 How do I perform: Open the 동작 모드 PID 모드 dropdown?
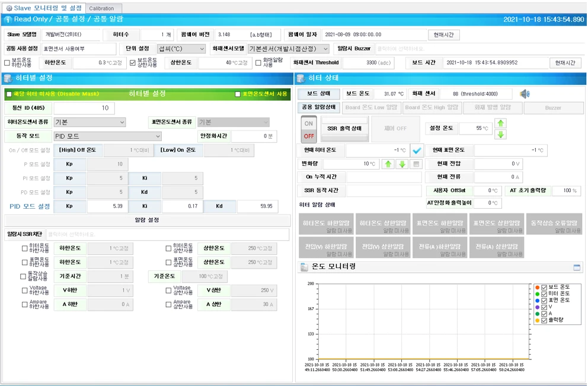108,136
